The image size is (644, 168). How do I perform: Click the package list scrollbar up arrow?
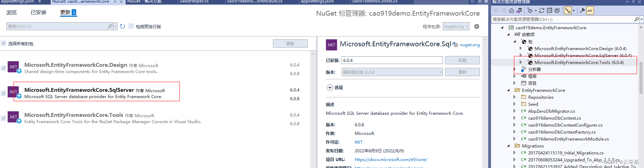pyautogui.click(x=313, y=54)
